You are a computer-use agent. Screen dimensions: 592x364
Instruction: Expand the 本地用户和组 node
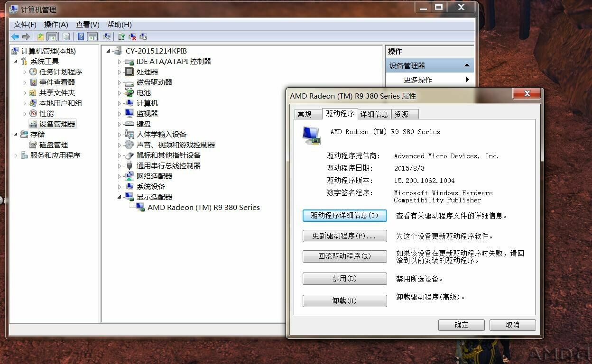click(25, 103)
